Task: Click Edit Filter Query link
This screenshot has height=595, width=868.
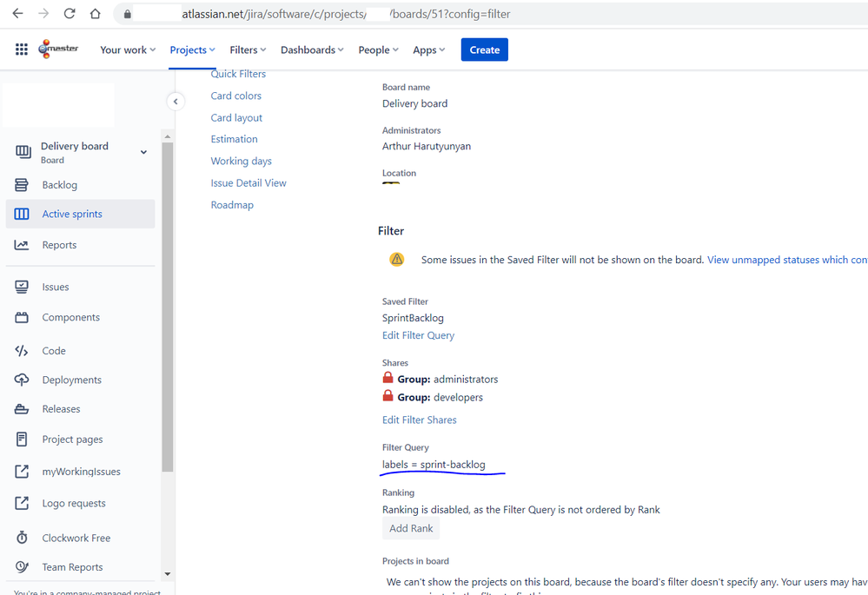Action: click(418, 335)
